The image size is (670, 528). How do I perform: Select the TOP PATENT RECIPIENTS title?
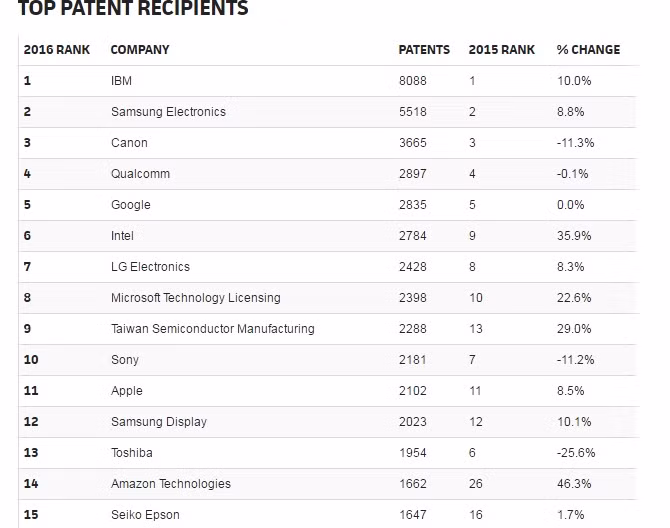(x=133, y=10)
